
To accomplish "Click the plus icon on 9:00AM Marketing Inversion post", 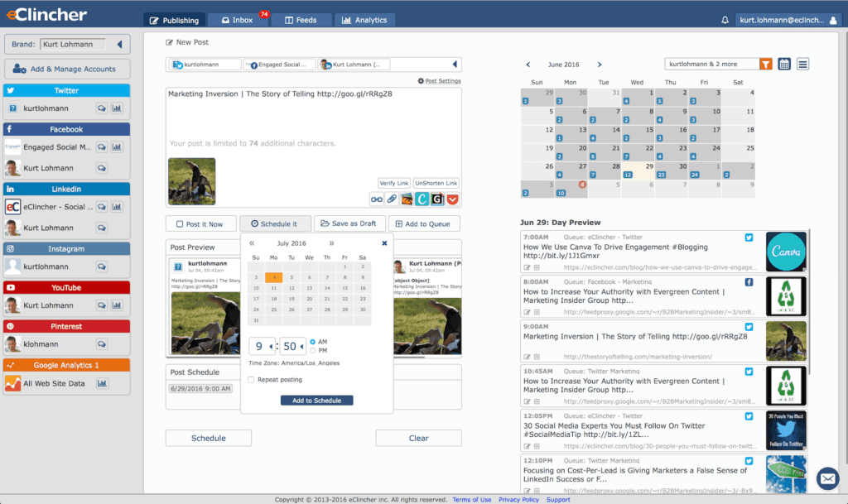I will click(537, 357).
